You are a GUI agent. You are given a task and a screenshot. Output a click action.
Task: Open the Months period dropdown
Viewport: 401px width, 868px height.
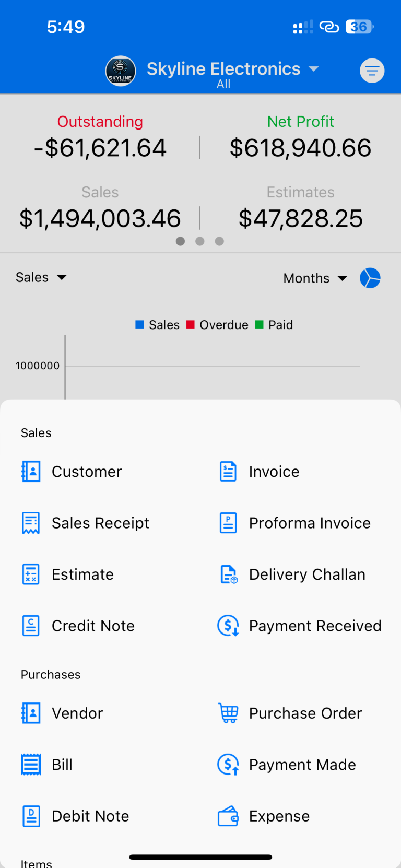click(315, 278)
